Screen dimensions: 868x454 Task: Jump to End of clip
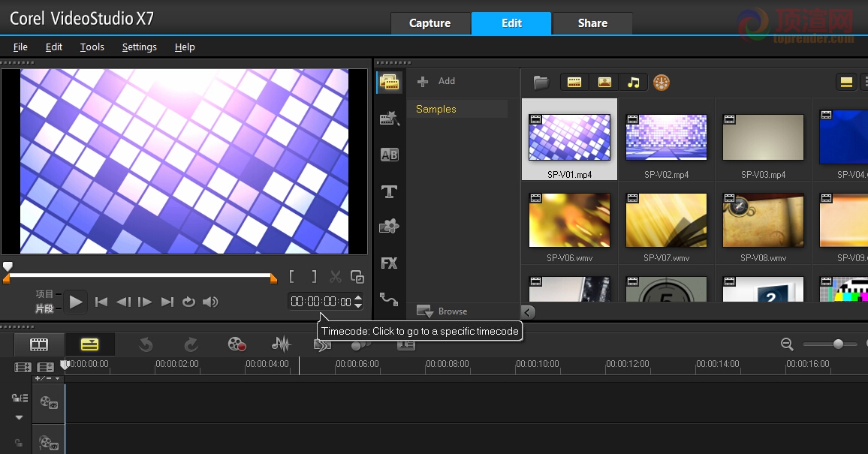point(167,302)
